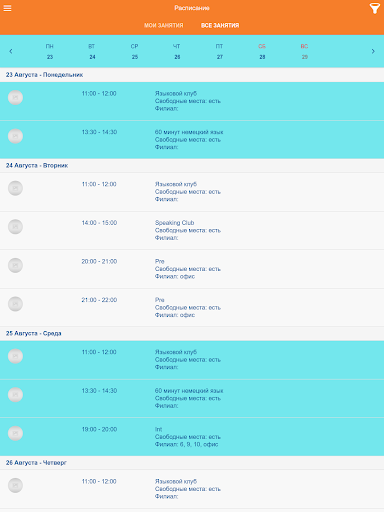Click the 14:00 - 15:00 time slot

(x=99, y=223)
